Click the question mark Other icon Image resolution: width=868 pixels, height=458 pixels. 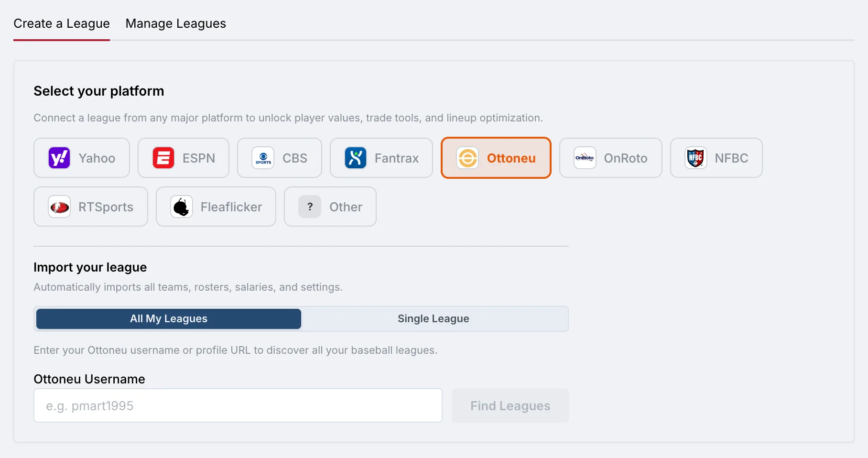coord(310,207)
